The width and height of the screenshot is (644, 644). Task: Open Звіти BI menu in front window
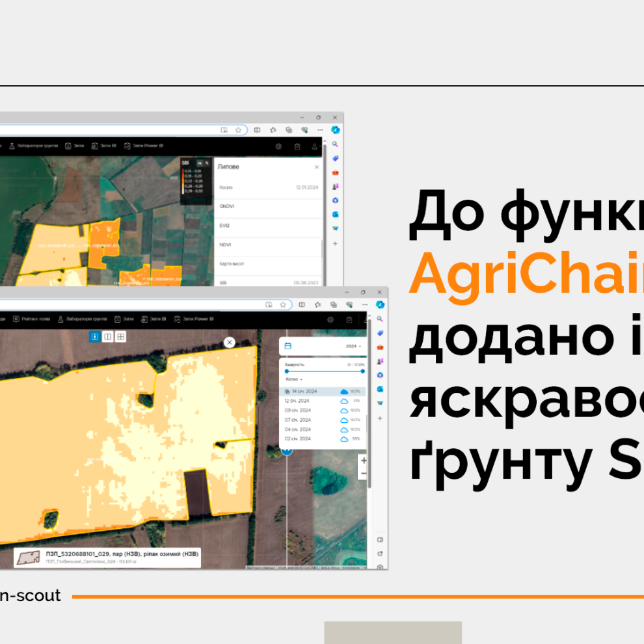point(154,319)
